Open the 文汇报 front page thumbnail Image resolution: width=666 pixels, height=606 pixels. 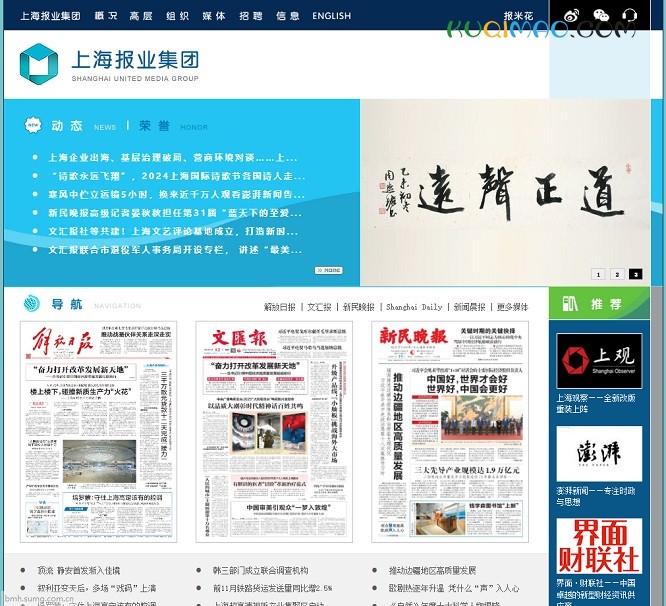pos(274,431)
